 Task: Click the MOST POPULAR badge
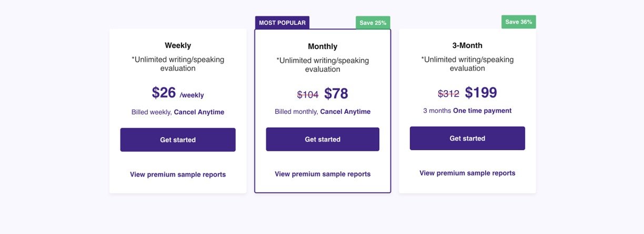tap(282, 23)
